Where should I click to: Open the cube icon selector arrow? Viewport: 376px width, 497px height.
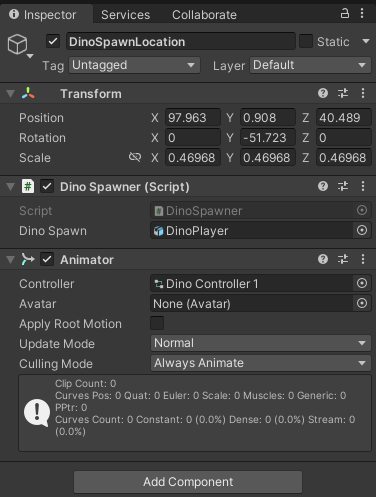30,56
